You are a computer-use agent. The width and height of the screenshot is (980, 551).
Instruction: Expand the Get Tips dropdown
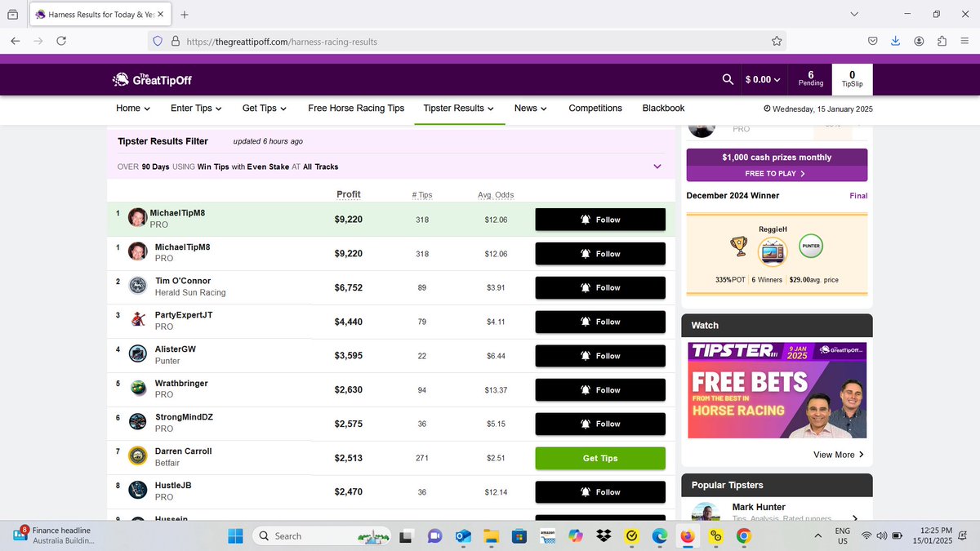tap(265, 108)
